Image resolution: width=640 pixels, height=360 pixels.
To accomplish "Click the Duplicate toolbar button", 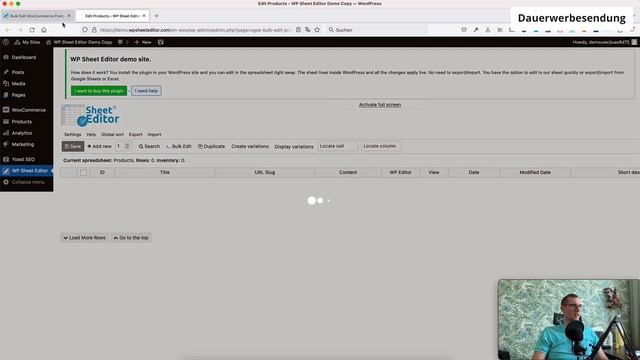I will pyautogui.click(x=211, y=147).
